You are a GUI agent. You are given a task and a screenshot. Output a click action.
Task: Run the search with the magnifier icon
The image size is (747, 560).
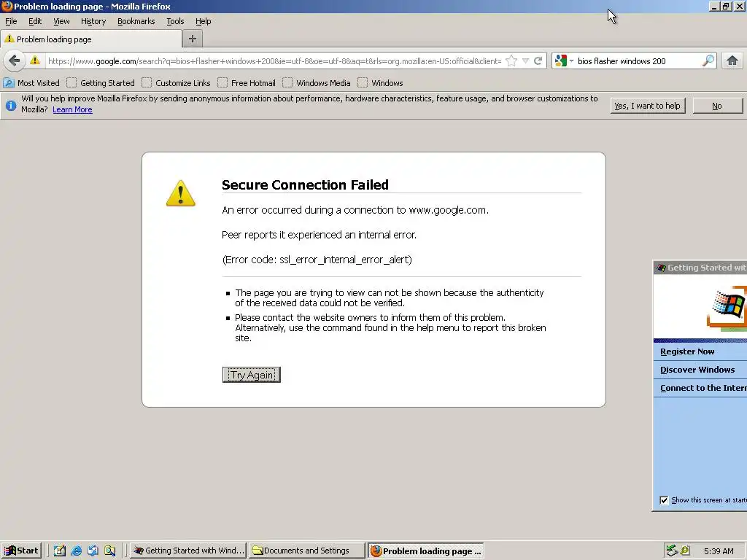coord(708,61)
